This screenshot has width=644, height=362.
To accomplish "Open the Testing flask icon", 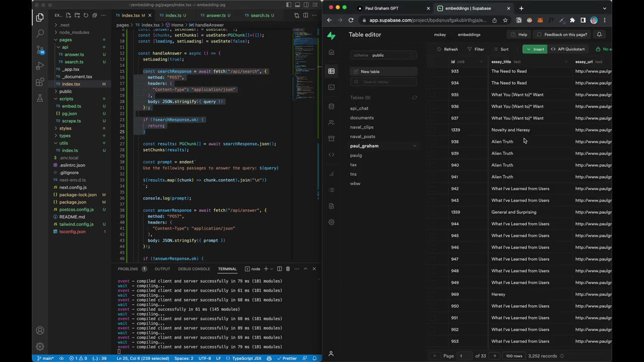I will click(x=40, y=98).
